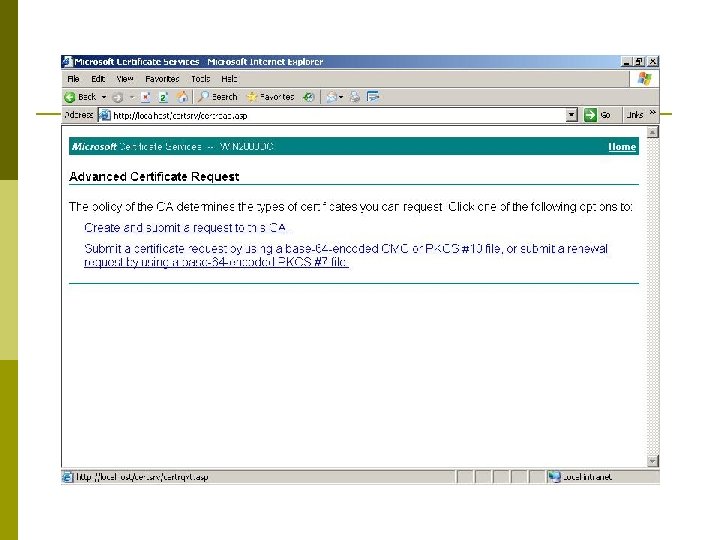Viewport: 720px width, 540px height.
Task: Click the Back arrow icon
Action: 70,97
